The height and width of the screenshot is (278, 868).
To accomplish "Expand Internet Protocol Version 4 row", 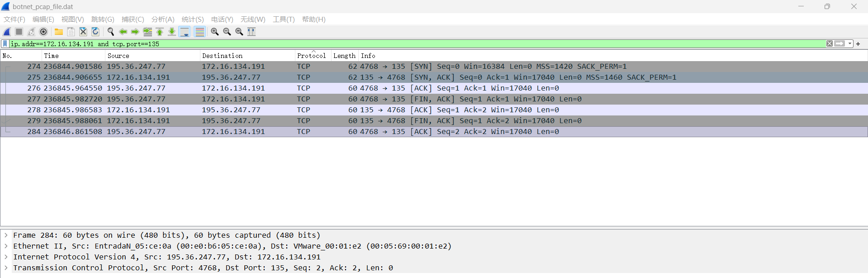I will [6, 257].
